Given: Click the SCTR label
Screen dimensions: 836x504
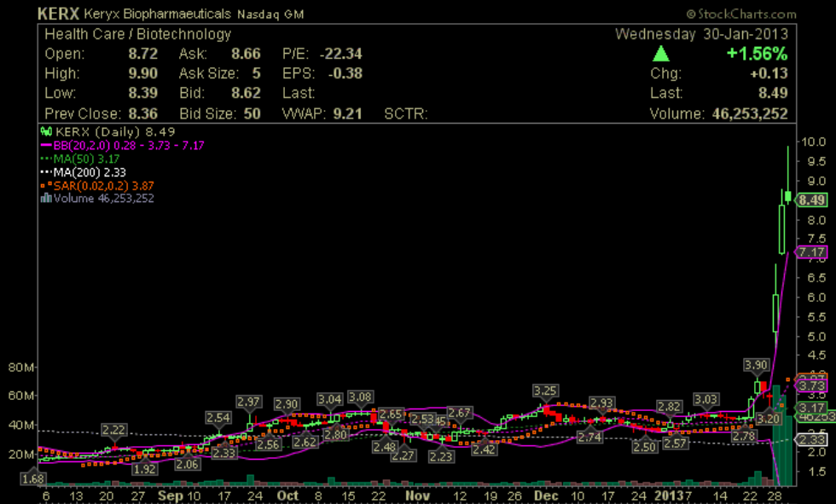Looking at the screenshot, I should coord(406,113).
